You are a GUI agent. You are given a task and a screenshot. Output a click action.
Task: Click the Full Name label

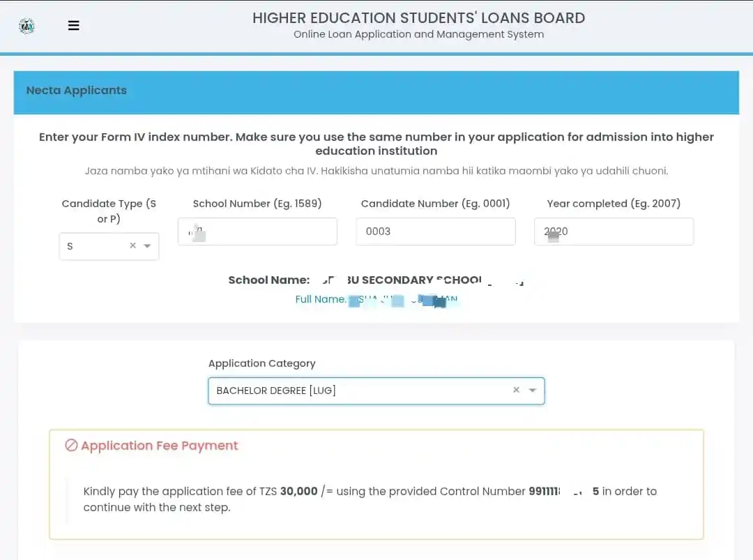(320, 299)
